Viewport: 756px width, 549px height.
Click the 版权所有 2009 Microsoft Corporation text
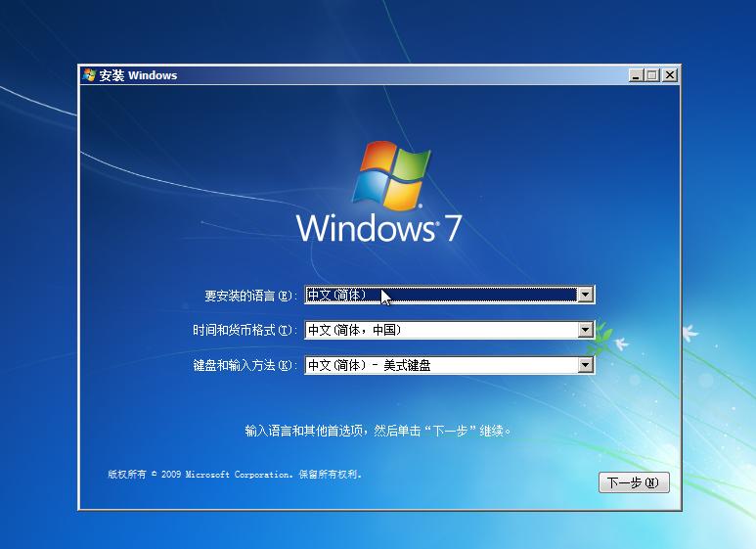click(x=235, y=475)
